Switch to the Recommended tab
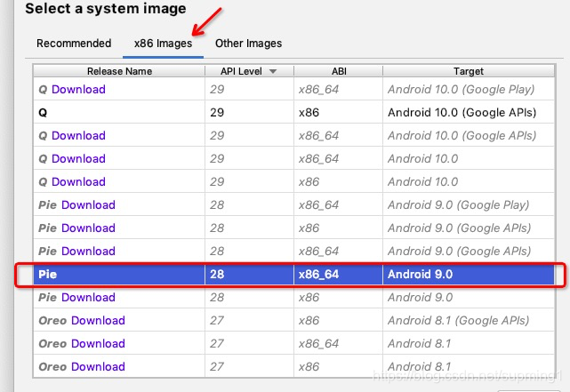 [x=74, y=44]
